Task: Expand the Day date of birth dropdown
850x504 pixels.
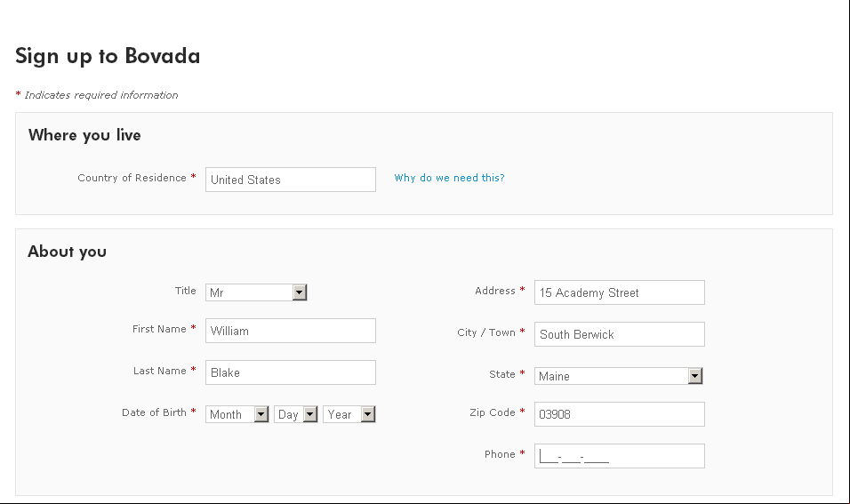Action: pos(310,414)
